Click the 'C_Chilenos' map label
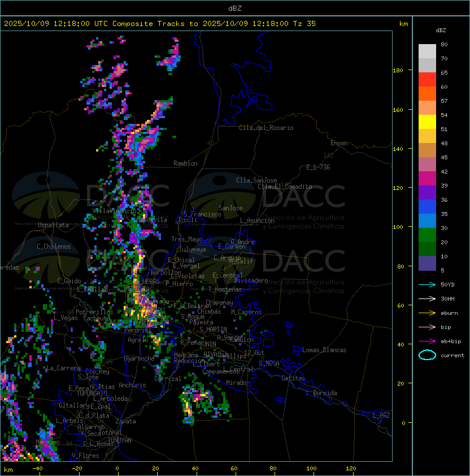The height and width of the screenshot is (476, 470). pos(54,246)
